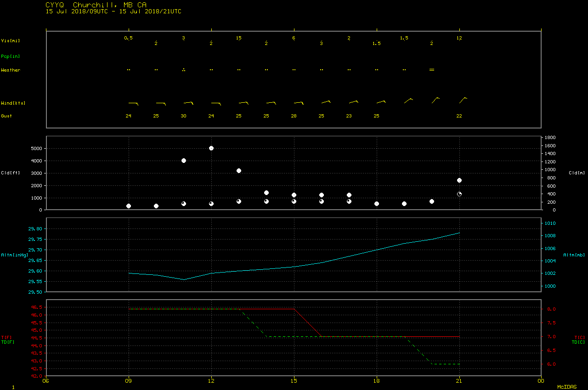This screenshot has height=390, width=588.
Task: Select the Pcp[in] row label
Action: click(x=10, y=56)
